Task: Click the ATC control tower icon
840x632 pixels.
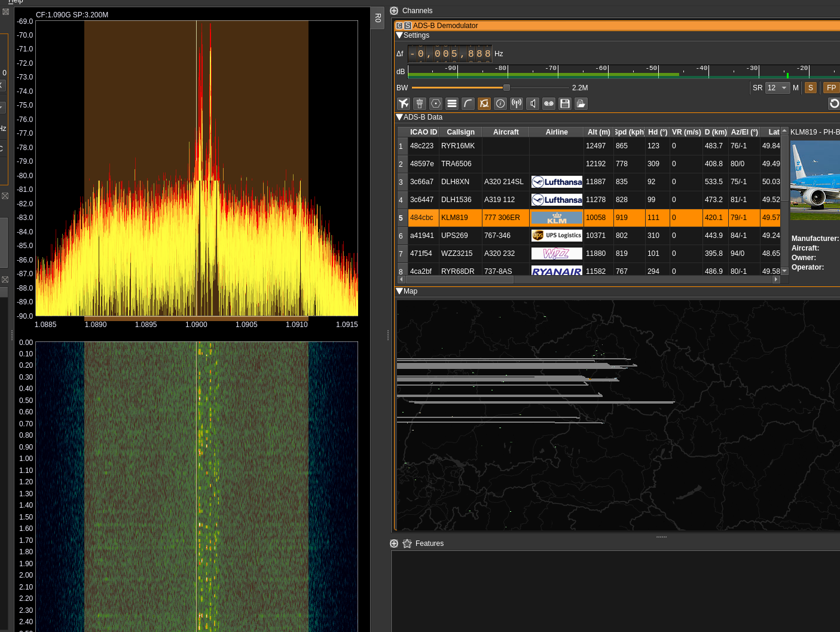Action: [x=420, y=103]
